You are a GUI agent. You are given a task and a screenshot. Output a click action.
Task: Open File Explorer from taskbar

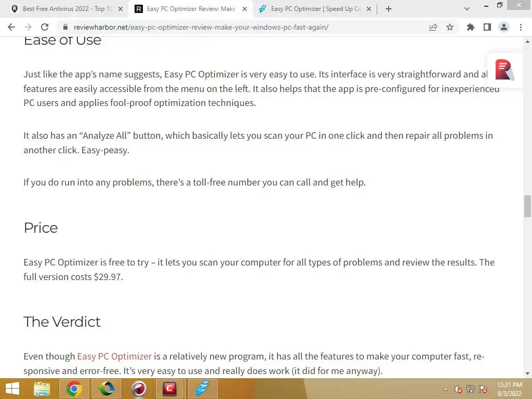42,389
